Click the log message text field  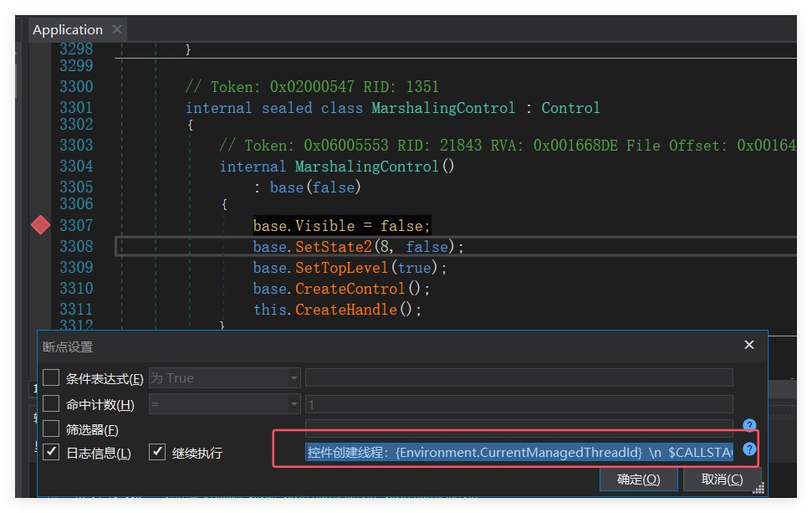(x=518, y=453)
